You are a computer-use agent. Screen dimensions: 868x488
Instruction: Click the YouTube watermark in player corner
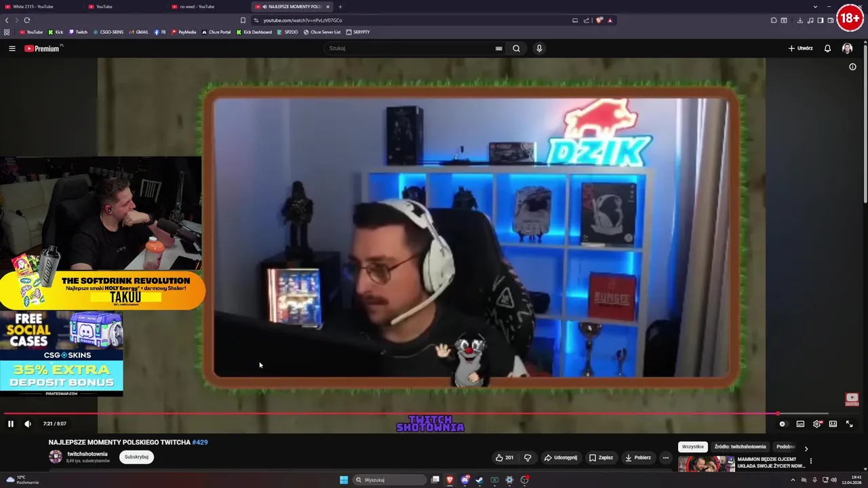pyautogui.click(x=852, y=399)
